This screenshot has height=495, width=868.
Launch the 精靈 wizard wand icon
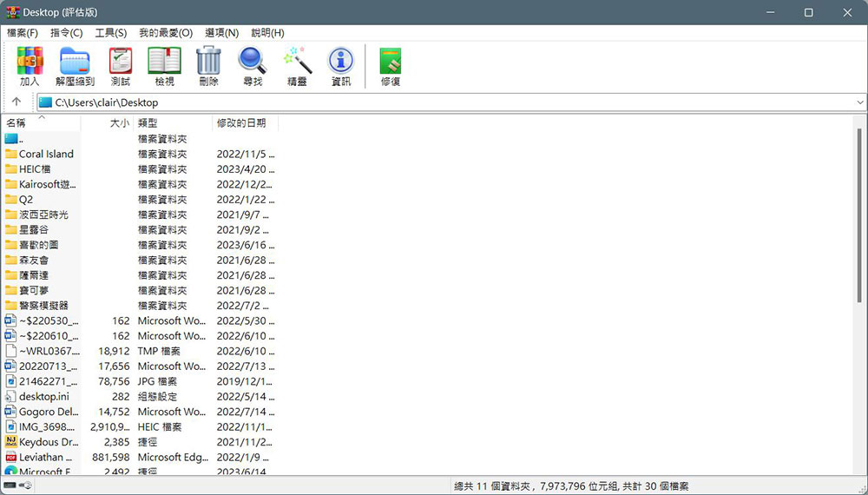(x=297, y=62)
